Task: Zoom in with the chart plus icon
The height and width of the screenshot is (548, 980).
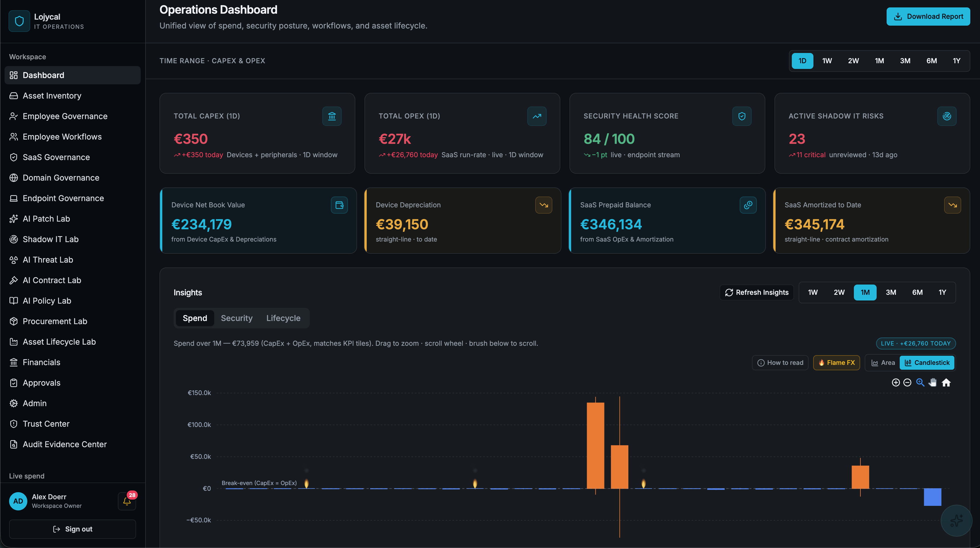Action: tap(896, 383)
